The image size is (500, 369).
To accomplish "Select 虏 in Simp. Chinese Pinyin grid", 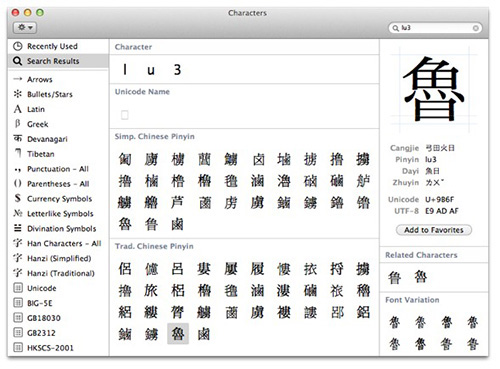I will coord(230,202).
